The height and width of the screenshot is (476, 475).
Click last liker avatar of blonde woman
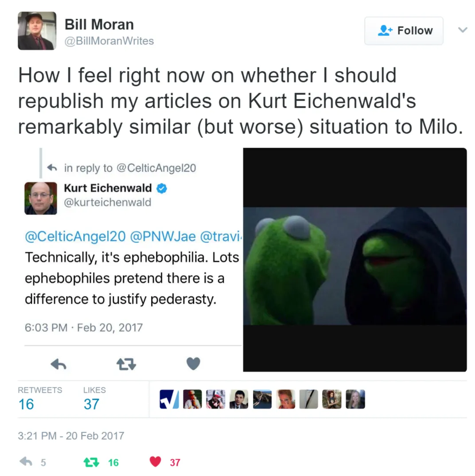click(x=355, y=399)
